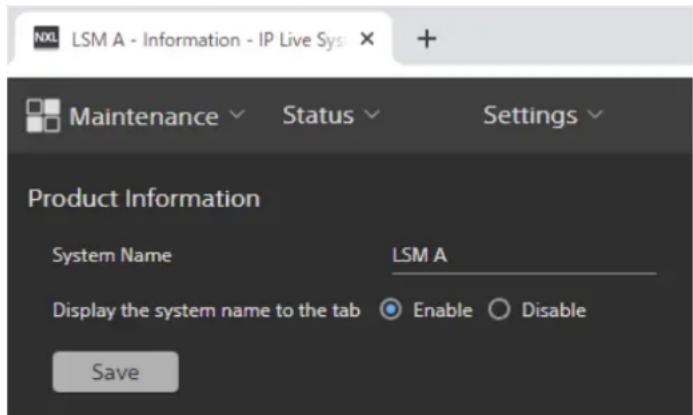Click the Product Information heading

click(x=144, y=198)
